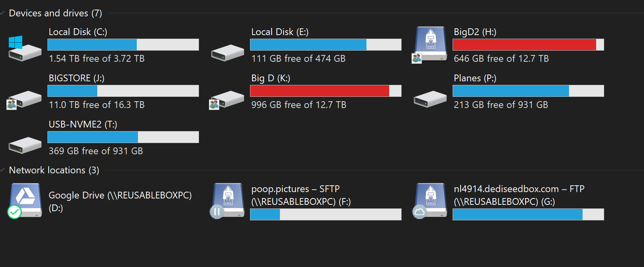Click the Devices and drives (7) header
Viewport: 644px width, 267px height.
[55, 13]
